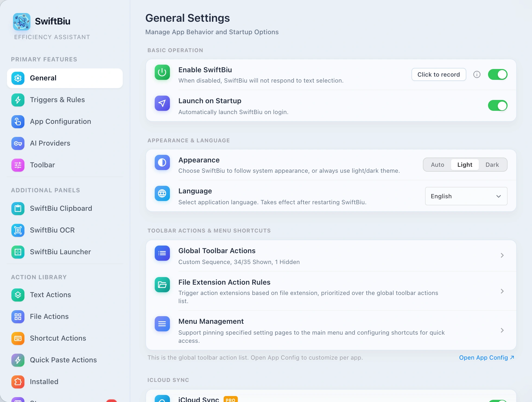
Task: Go to Triggers & Rules page
Action: coord(65,100)
